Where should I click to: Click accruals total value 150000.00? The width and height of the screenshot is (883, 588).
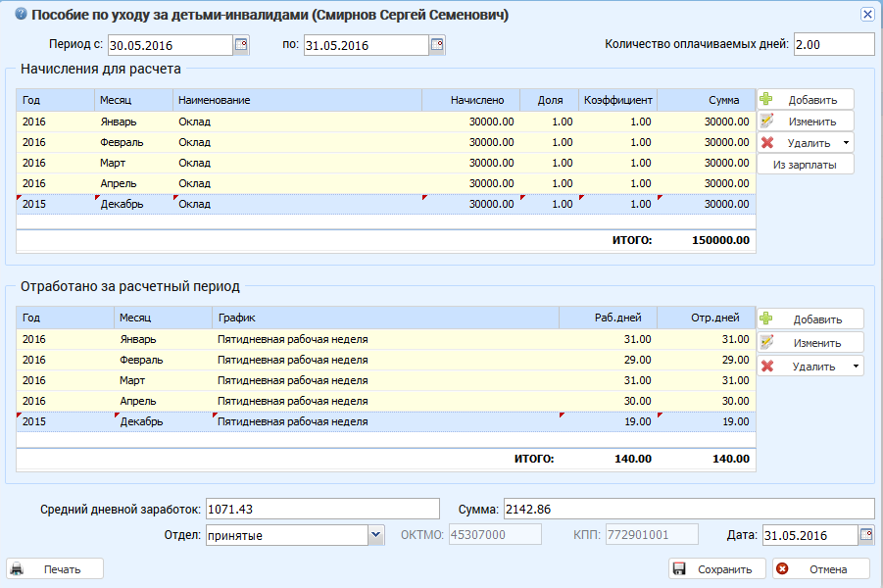pos(720,240)
